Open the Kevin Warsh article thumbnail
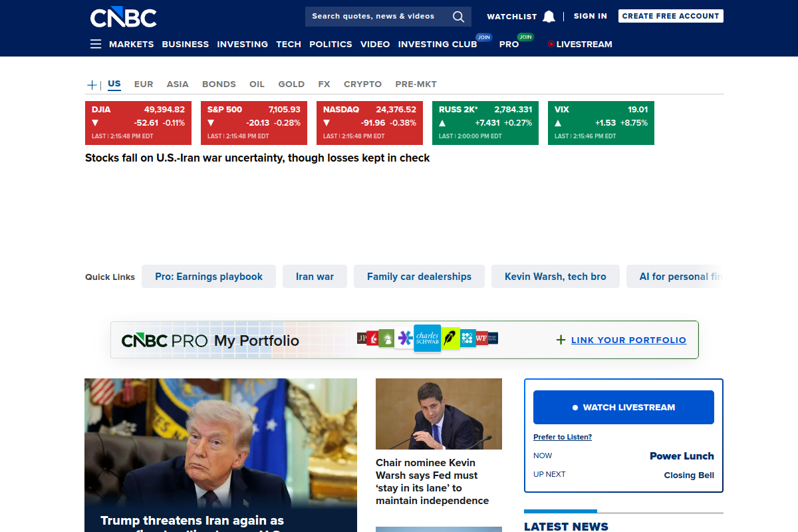This screenshot has width=798, height=532. (x=439, y=414)
